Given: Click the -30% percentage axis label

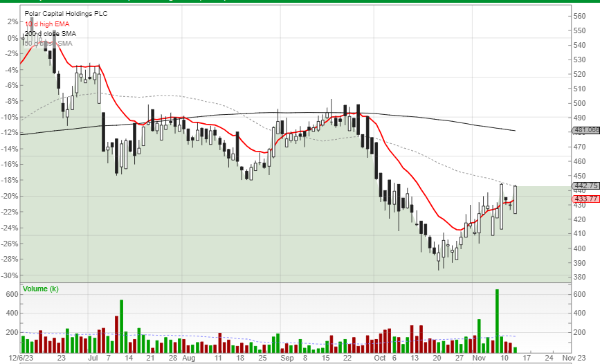Looking at the screenshot, I should click(9, 275).
